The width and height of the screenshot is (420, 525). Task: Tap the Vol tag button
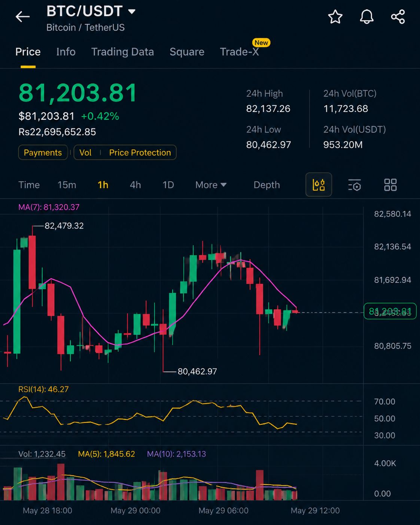(x=85, y=152)
